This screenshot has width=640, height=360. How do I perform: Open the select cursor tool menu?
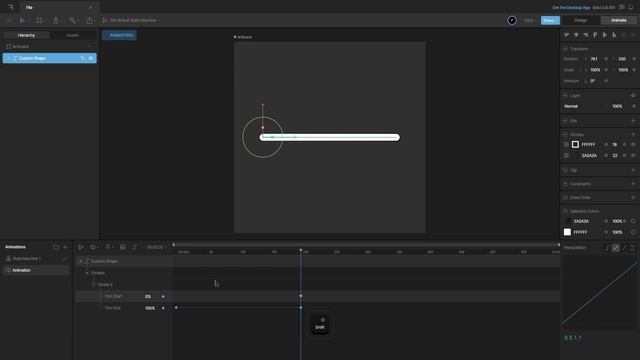(x=22, y=20)
